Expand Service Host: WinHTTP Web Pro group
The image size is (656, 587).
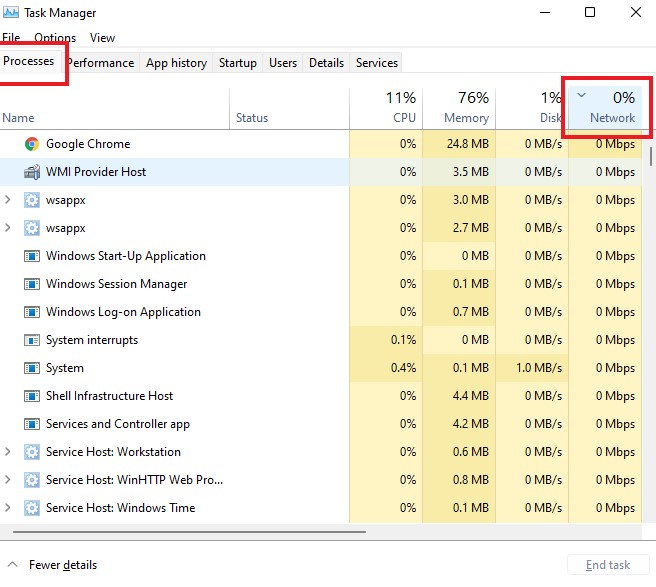pos(8,480)
